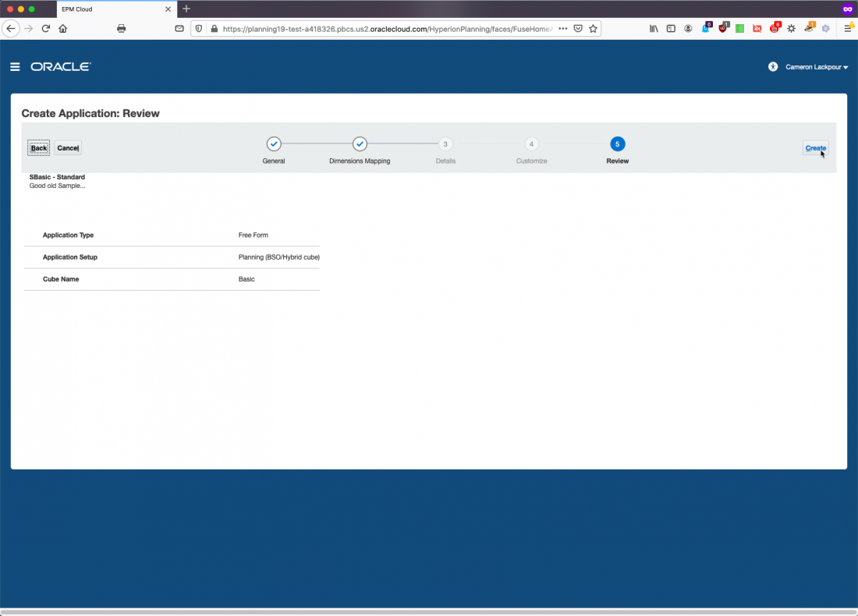Open the Firefox account icon

point(688,27)
